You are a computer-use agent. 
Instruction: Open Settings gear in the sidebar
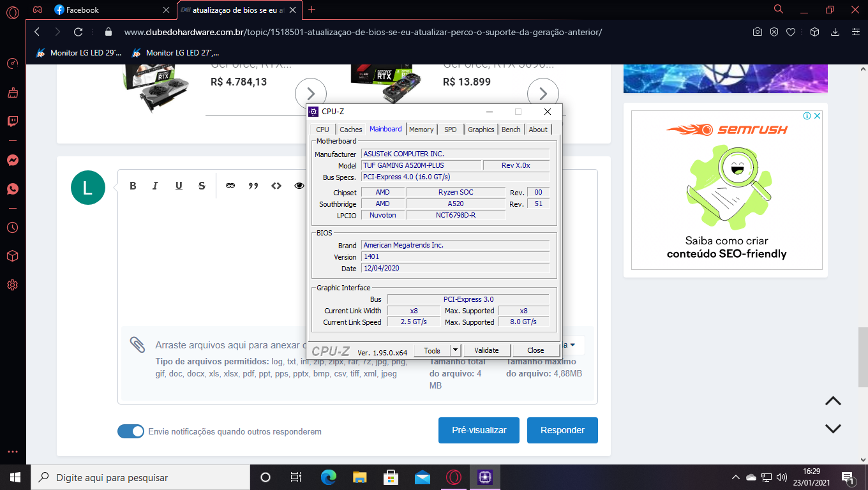click(13, 285)
